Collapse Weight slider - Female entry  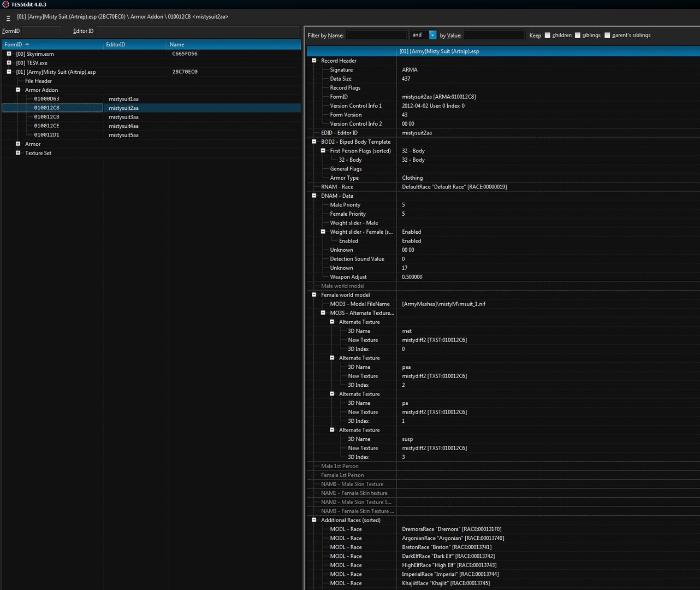[323, 232]
